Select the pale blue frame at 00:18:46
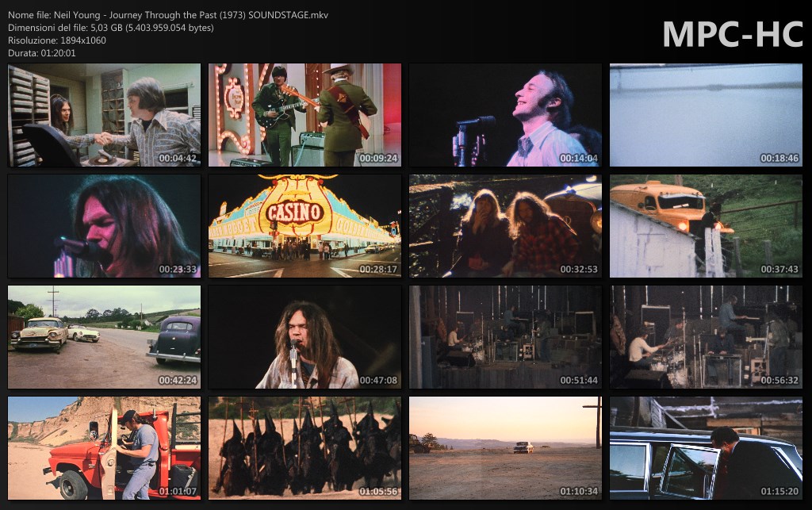 click(x=706, y=115)
